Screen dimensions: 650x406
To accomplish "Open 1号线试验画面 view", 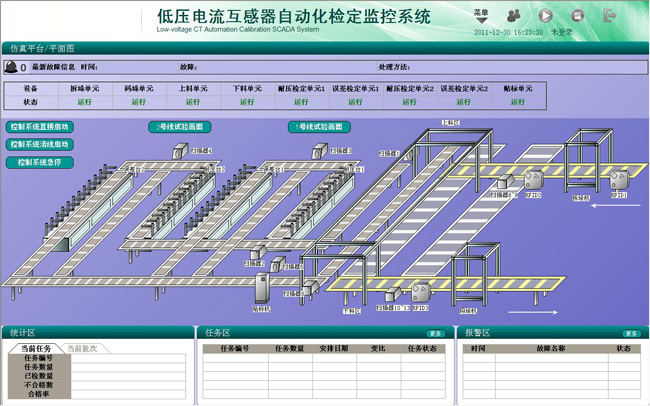I will [319, 128].
